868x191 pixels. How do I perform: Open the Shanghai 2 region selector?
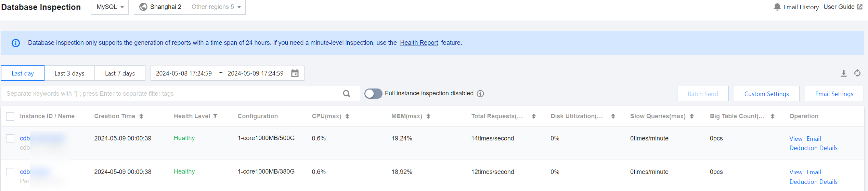click(x=161, y=7)
